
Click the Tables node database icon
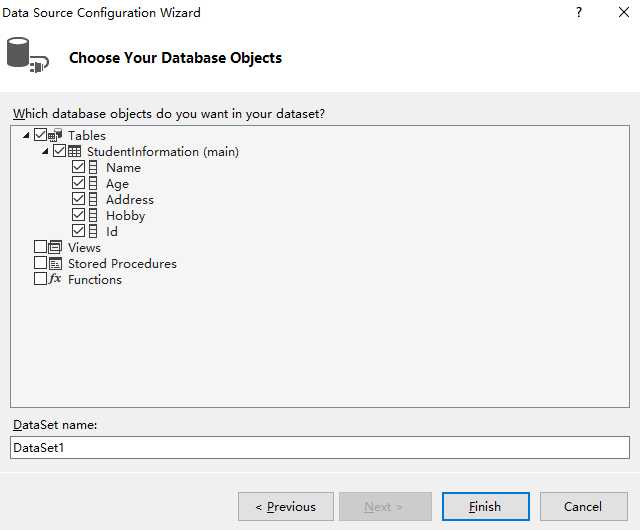[55, 135]
